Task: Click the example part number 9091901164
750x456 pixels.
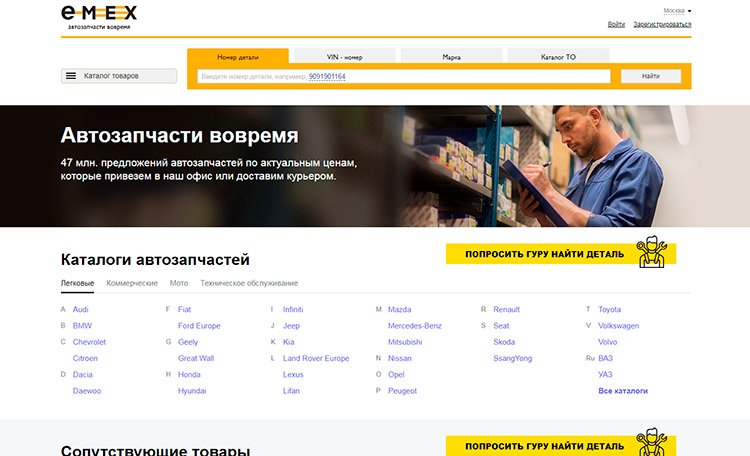Action: pyautogui.click(x=327, y=76)
